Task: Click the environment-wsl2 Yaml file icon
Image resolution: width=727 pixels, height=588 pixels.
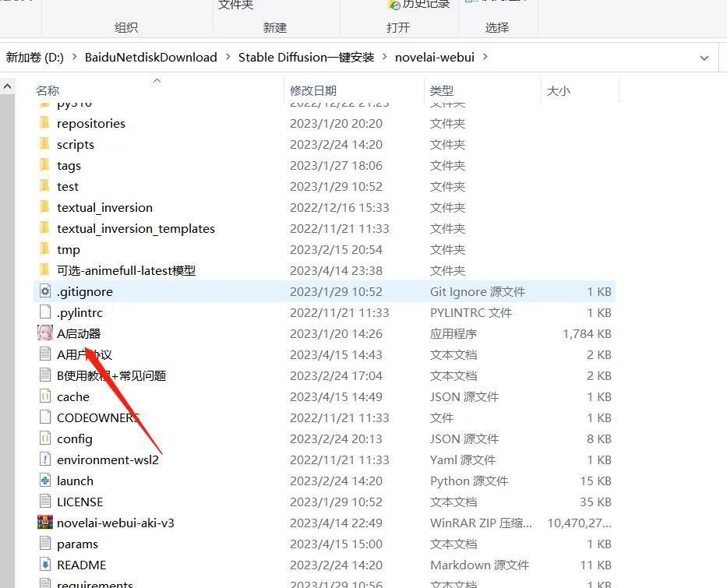Action: pyautogui.click(x=45, y=459)
